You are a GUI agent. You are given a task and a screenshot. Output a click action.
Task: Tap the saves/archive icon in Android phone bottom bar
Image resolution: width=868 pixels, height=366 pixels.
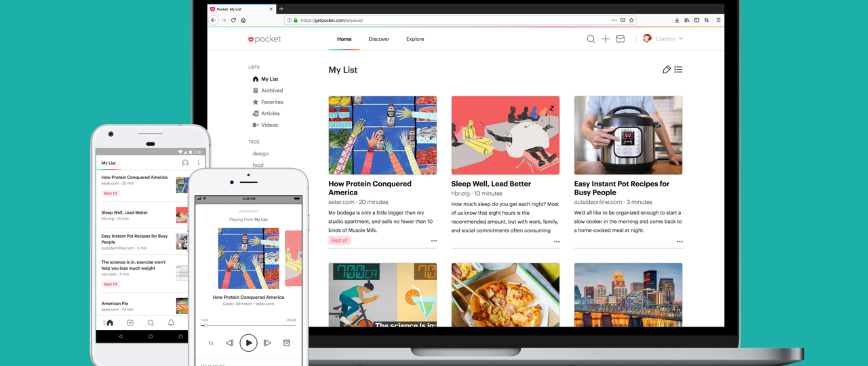[130, 323]
